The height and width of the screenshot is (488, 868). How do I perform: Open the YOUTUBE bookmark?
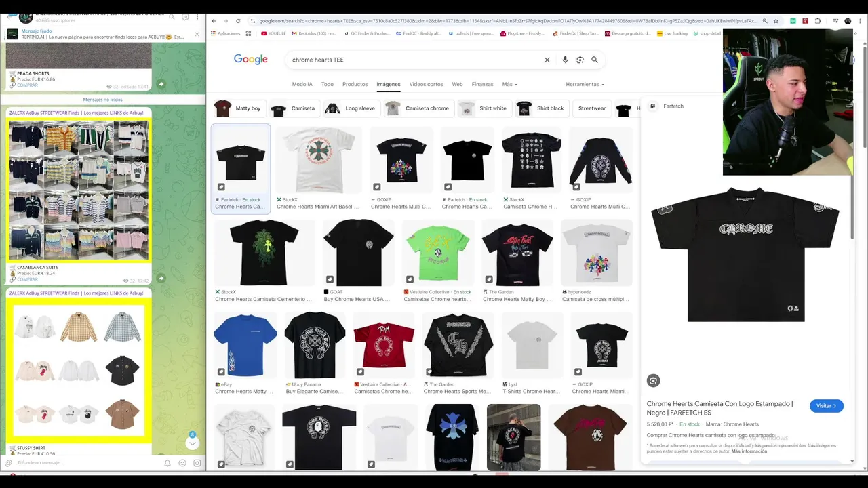(x=273, y=33)
